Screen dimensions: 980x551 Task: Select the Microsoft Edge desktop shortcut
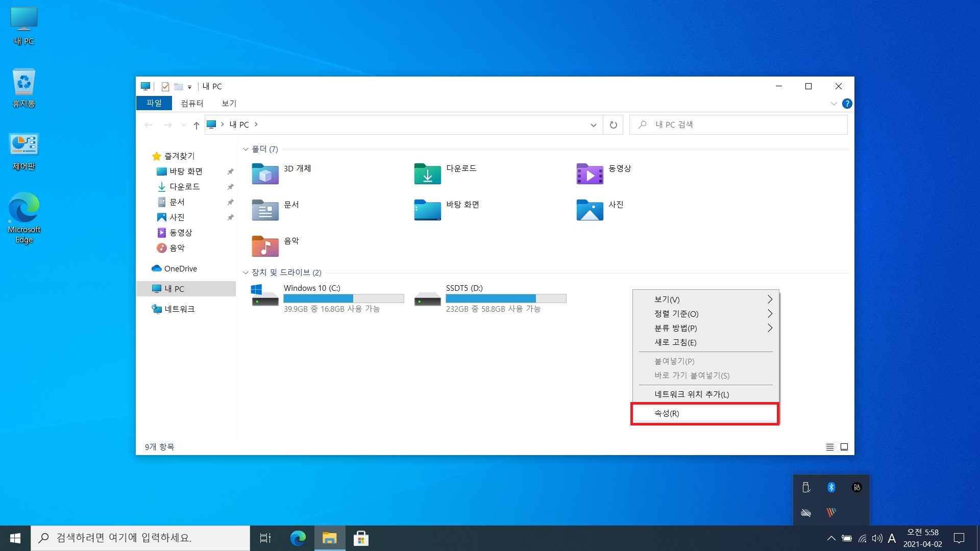pyautogui.click(x=24, y=218)
